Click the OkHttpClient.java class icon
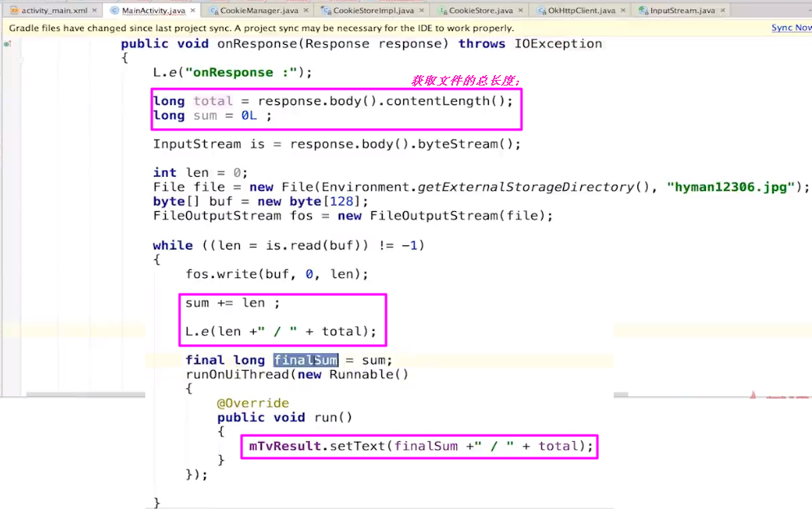 (x=542, y=11)
